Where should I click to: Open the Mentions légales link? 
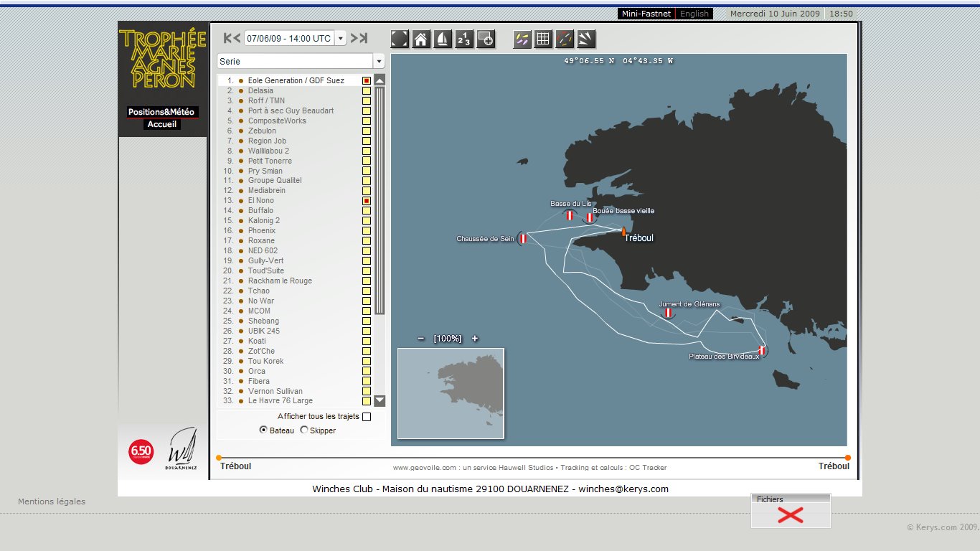pyautogui.click(x=52, y=501)
